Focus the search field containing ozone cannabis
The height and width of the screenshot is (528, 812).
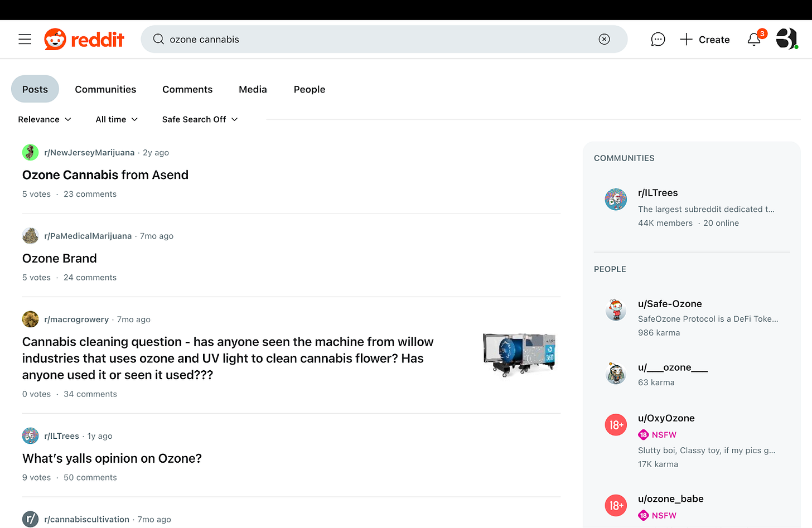pyautogui.click(x=384, y=39)
